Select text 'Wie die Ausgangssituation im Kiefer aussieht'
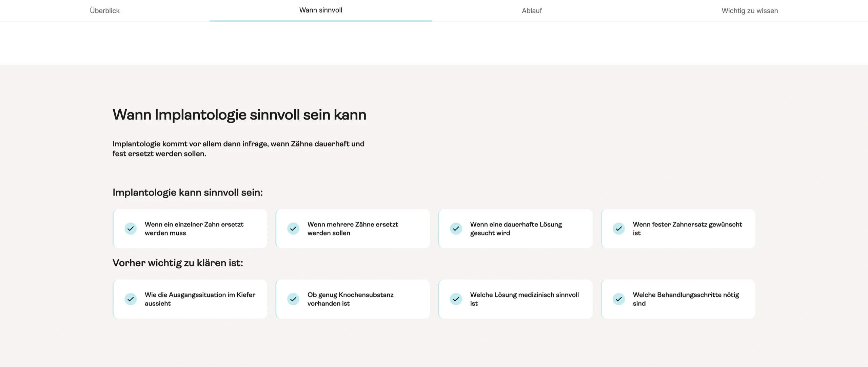 [x=200, y=299]
